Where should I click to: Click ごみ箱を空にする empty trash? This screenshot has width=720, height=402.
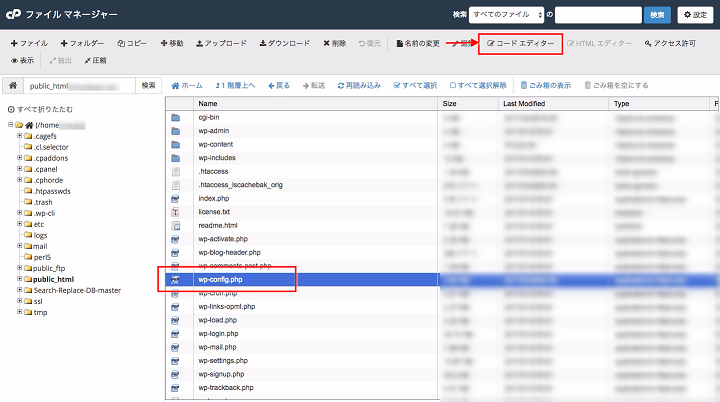point(616,85)
